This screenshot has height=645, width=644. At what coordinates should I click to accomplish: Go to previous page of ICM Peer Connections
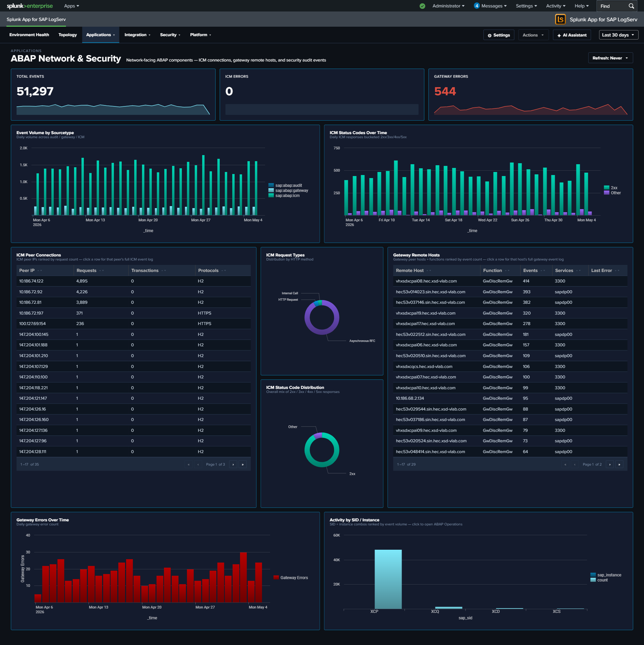198,464
